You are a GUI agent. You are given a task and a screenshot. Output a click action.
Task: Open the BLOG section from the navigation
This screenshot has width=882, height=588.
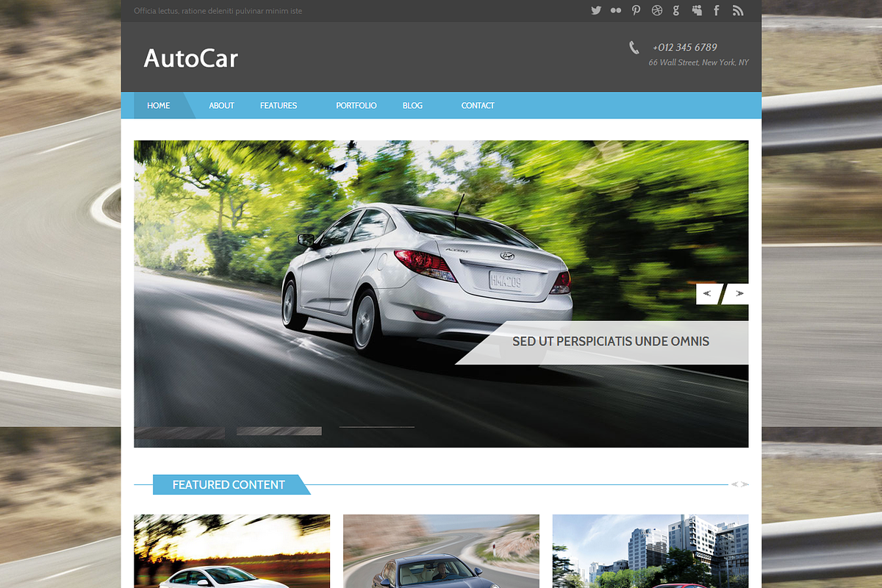click(x=412, y=105)
